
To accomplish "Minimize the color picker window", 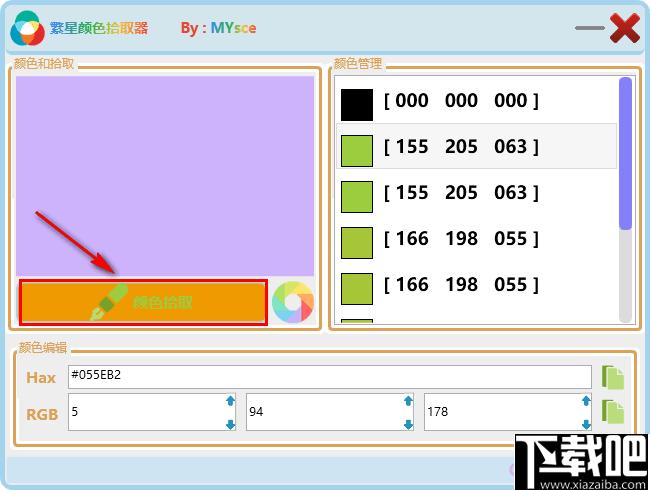I will (590, 28).
